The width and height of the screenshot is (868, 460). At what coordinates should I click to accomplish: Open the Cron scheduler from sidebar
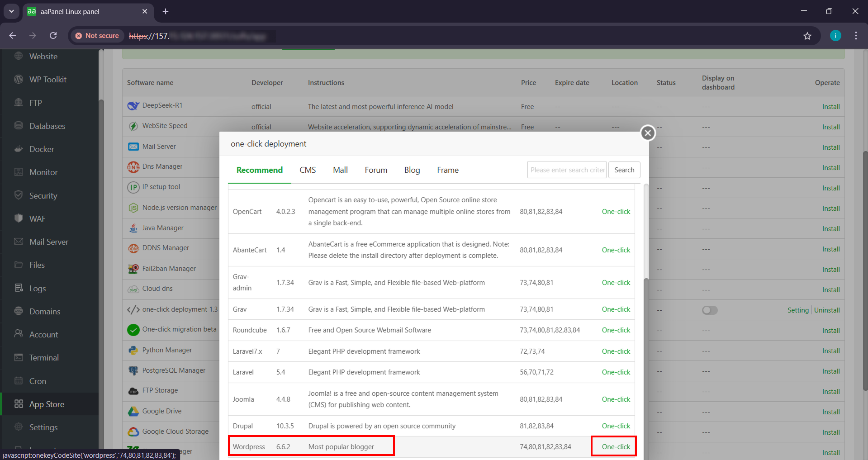click(x=38, y=381)
